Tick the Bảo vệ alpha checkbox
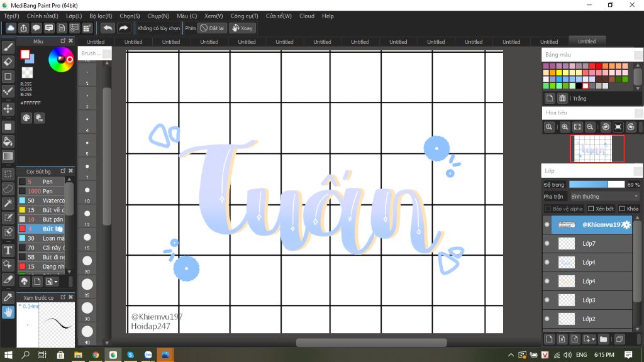Viewport: 644px width, 362px height. (548, 209)
